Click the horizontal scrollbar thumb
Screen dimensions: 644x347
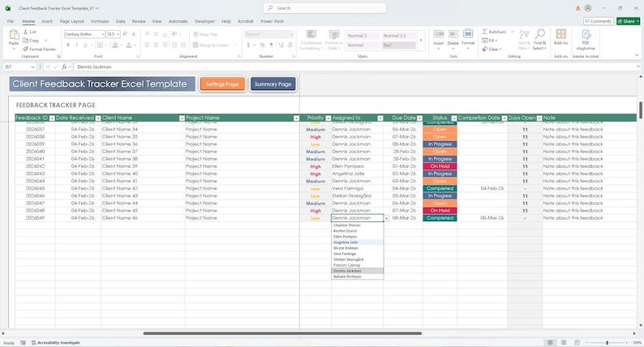coord(282,333)
